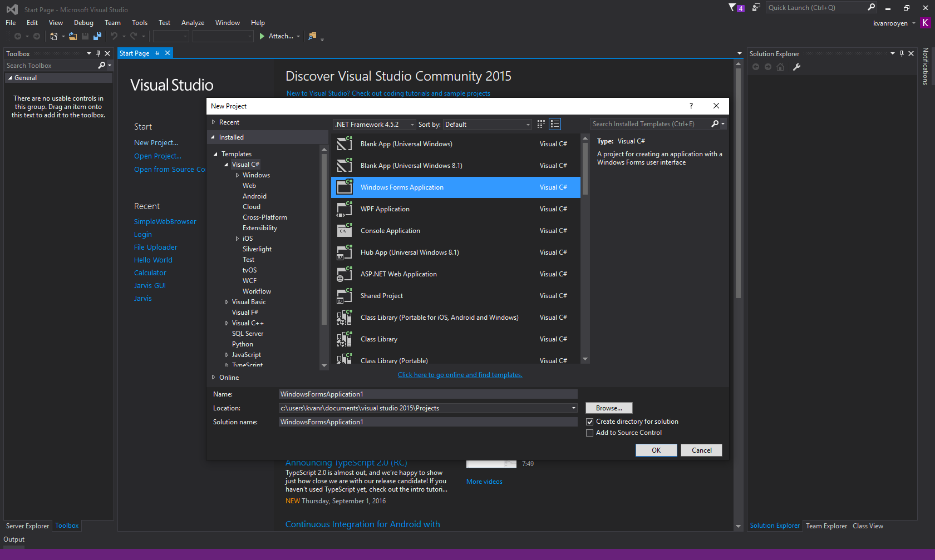Click the Shared Project template icon
The image size is (935, 560).
[345, 295]
